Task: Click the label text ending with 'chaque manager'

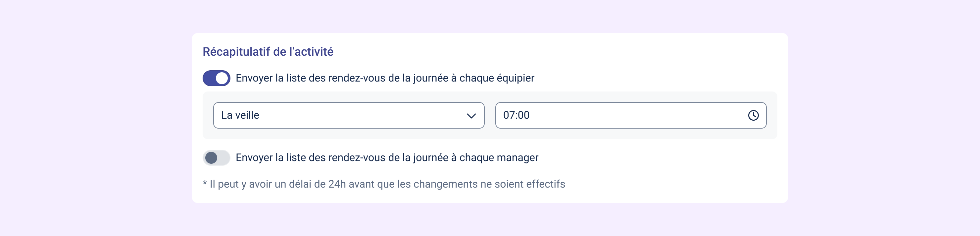Action: pos(387,157)
